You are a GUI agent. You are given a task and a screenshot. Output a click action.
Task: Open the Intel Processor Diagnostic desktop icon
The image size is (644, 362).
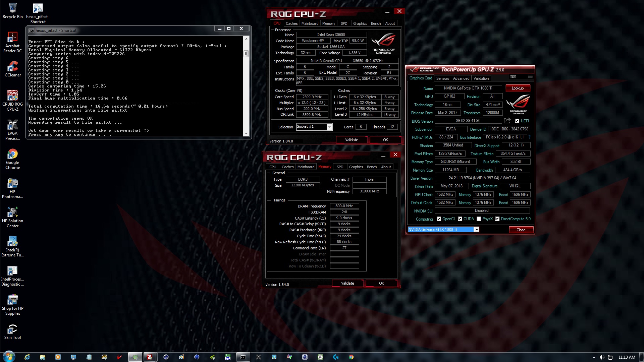[x=12, y=276]
